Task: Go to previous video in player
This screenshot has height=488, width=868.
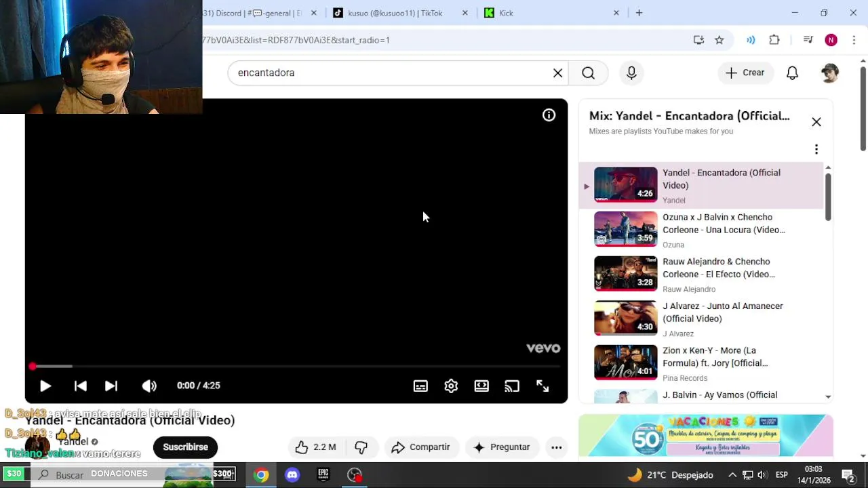Action: point(80,386)
